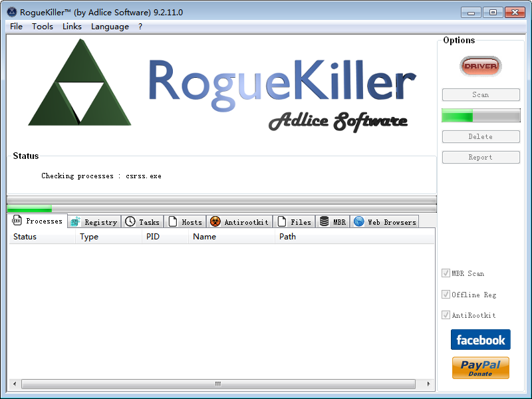This screenshot has height=399, width=532.
Task: Click the scrollbar left arrow
Action: [14, 384]
